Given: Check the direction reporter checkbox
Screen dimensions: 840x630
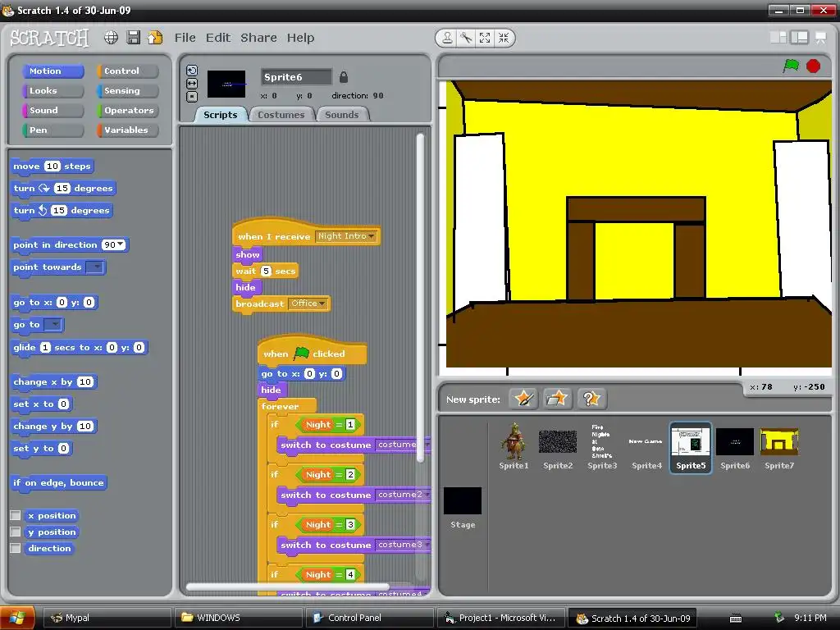Looking at the screenshot, I should (16, 548).
